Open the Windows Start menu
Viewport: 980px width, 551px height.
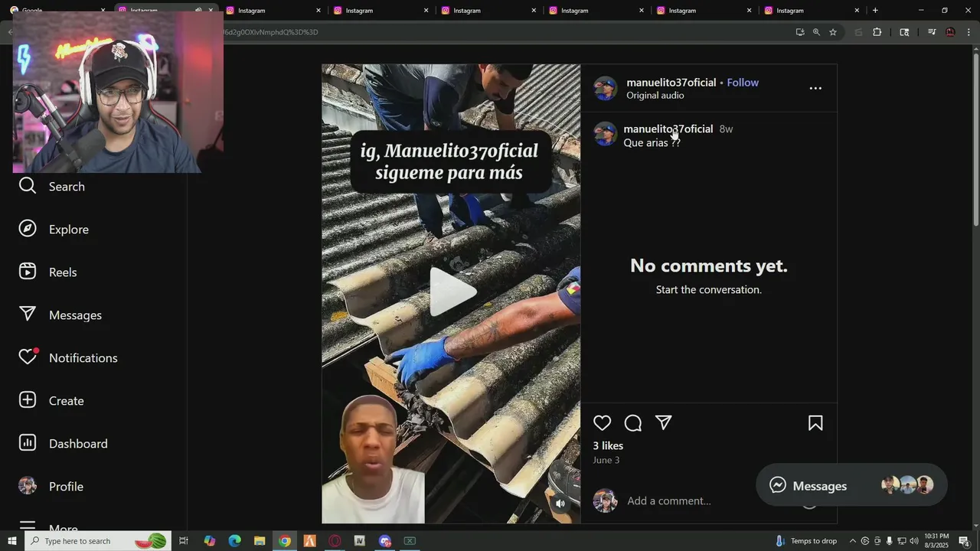tap(11, 541)
